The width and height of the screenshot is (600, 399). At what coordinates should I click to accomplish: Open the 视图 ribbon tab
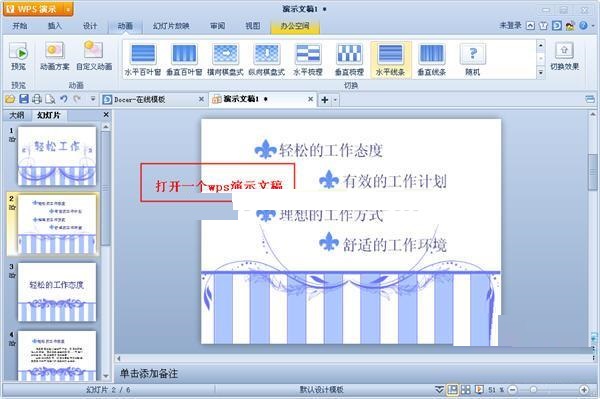pyautogui.click(x=253, y=26)
